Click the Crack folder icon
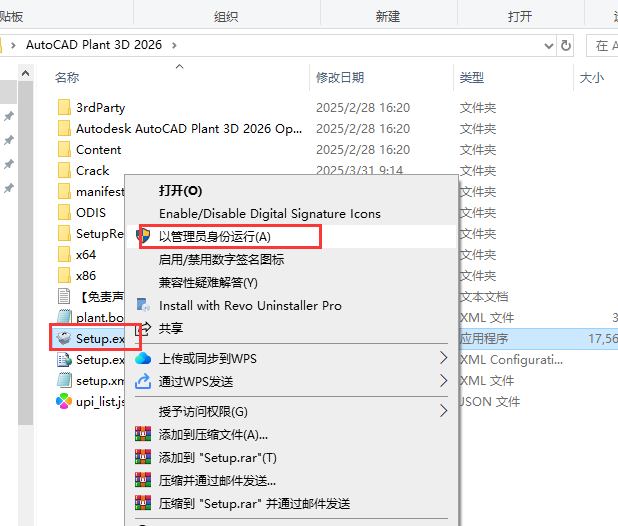Image resolution: width=618 pixels, height=526 pixels. click(x=64, y=170)
